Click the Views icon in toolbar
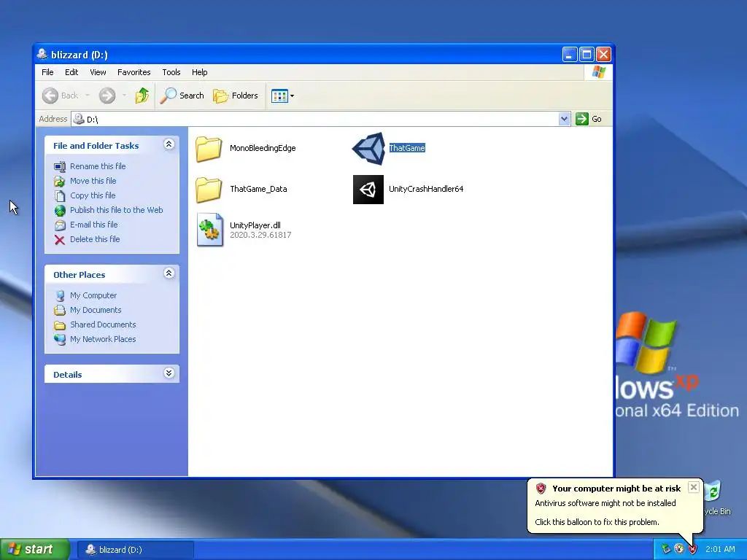 279,96
